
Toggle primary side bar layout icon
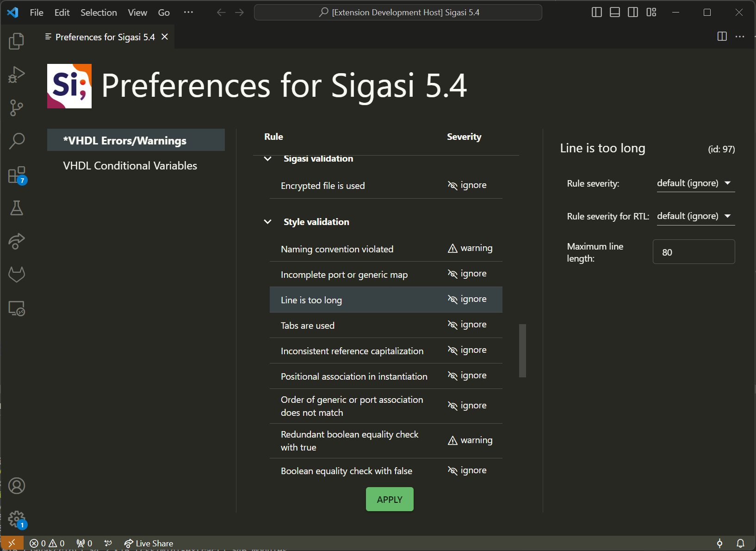tap(597, 13)
